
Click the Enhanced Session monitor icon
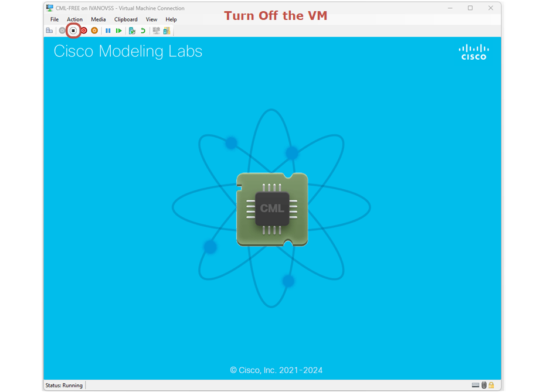pos(156,30)
